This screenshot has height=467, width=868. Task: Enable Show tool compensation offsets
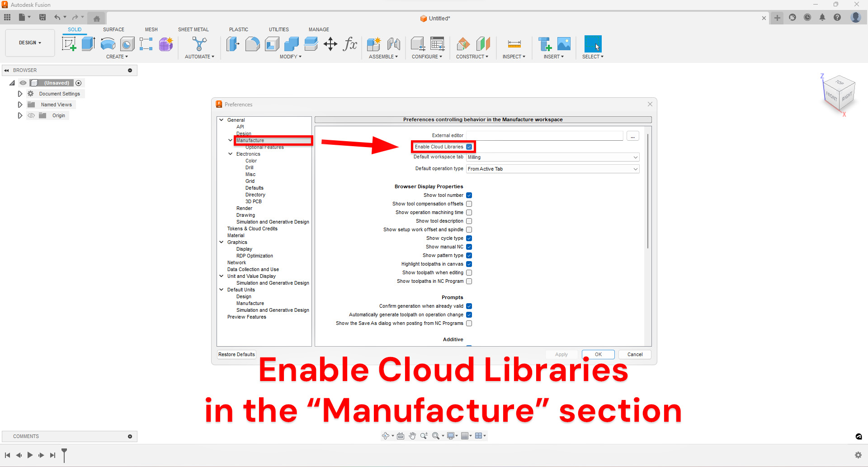[x=469, y=204]
